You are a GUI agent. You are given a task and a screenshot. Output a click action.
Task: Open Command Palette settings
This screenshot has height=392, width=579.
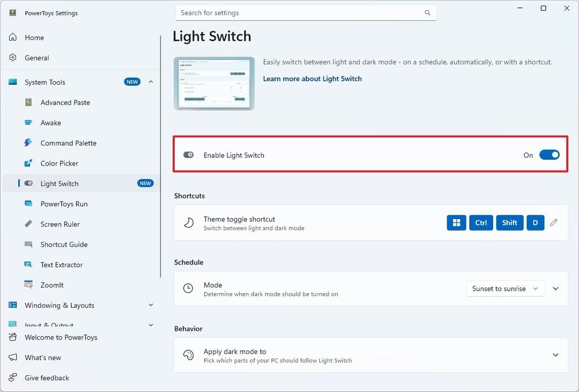point(81,143)
